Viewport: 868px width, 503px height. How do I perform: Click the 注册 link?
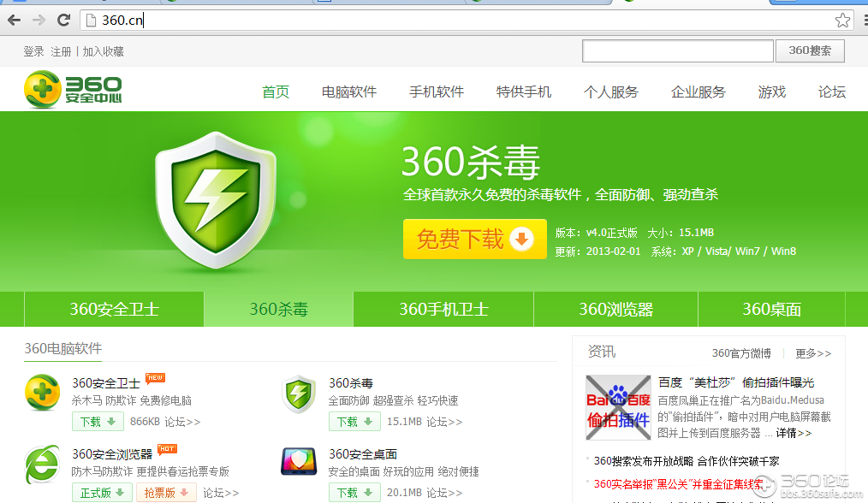click(x=61, y=51)
